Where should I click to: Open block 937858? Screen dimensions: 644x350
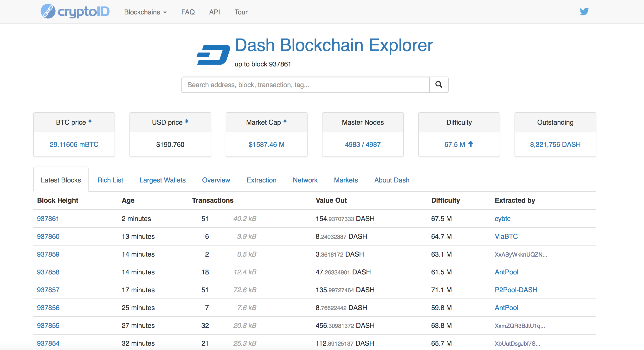coord(48,272)
